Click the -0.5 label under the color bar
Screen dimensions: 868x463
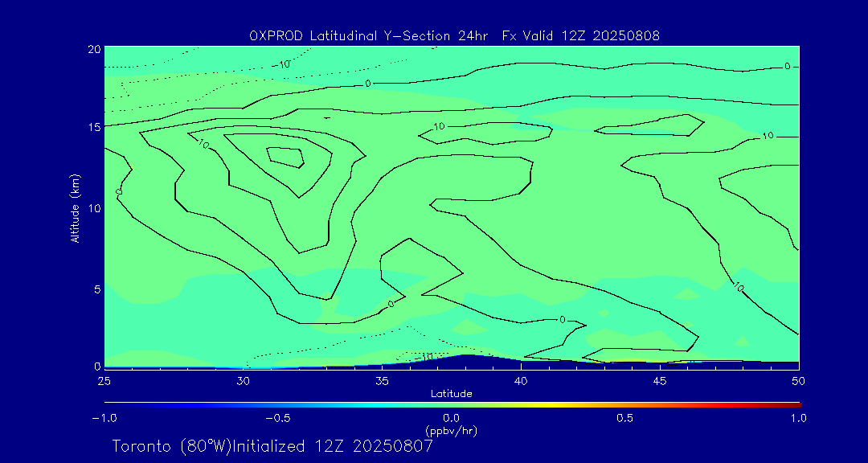276,418
